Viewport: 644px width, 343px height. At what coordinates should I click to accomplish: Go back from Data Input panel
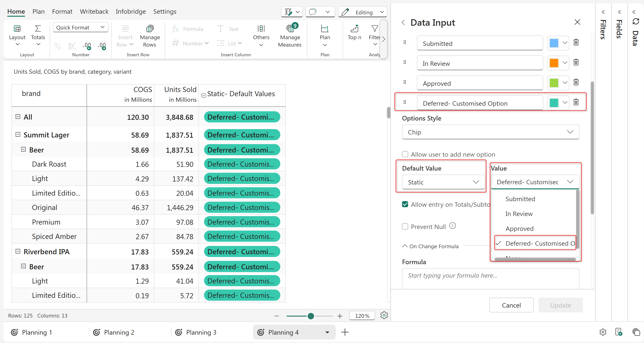[x=403, y=23]
